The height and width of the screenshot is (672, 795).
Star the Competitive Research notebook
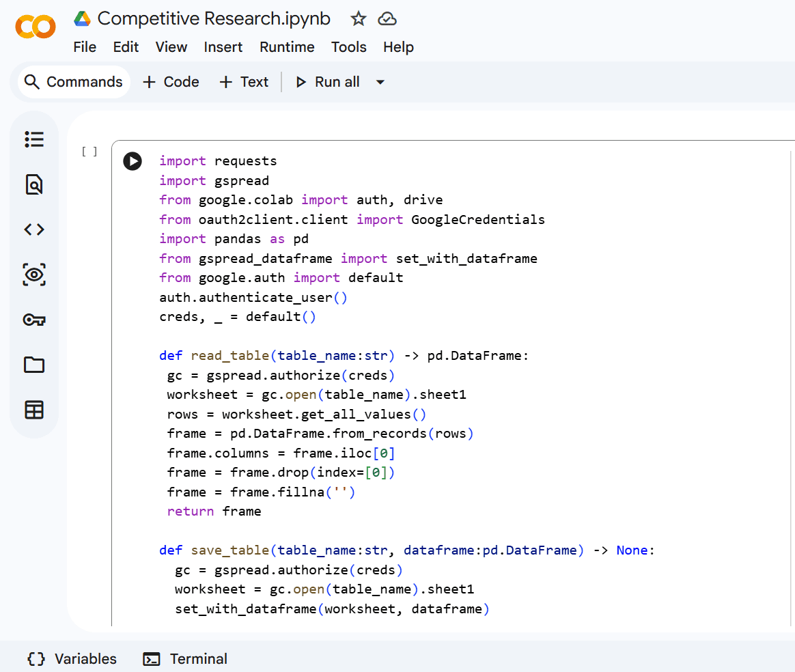coord(359,18)
